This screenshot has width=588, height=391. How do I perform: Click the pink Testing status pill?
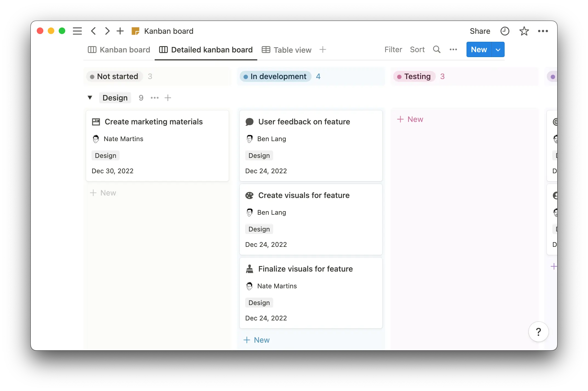[414, 76]
